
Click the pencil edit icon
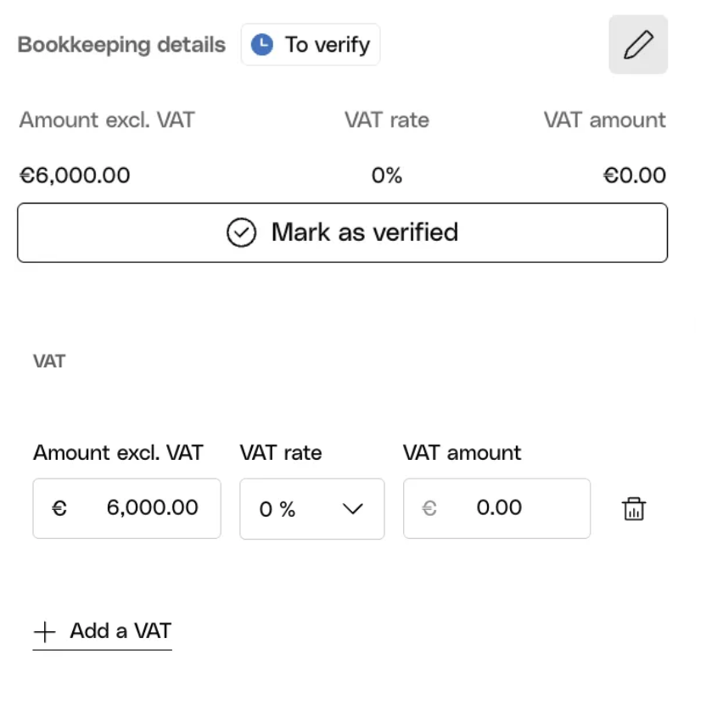tap(638, 45)
